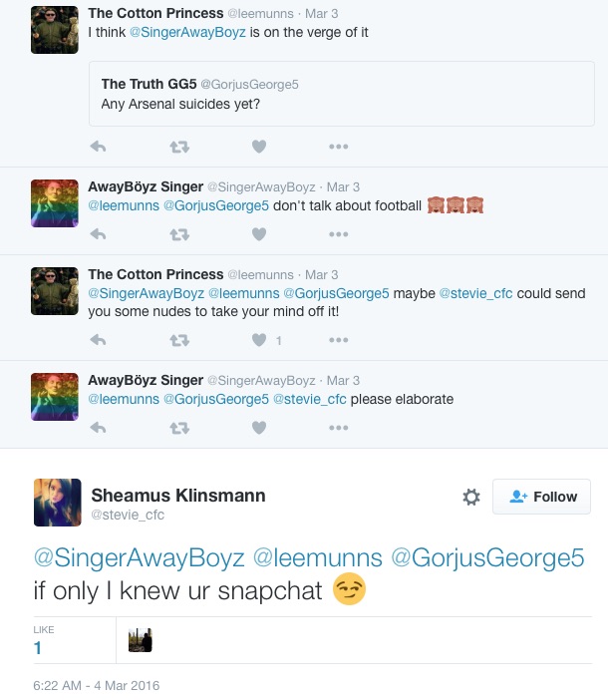Image resolution: width=608 pixels, height=700 pixels.
Task: Reply to the first Cotton Princess tweet
Action: [98, 147]
